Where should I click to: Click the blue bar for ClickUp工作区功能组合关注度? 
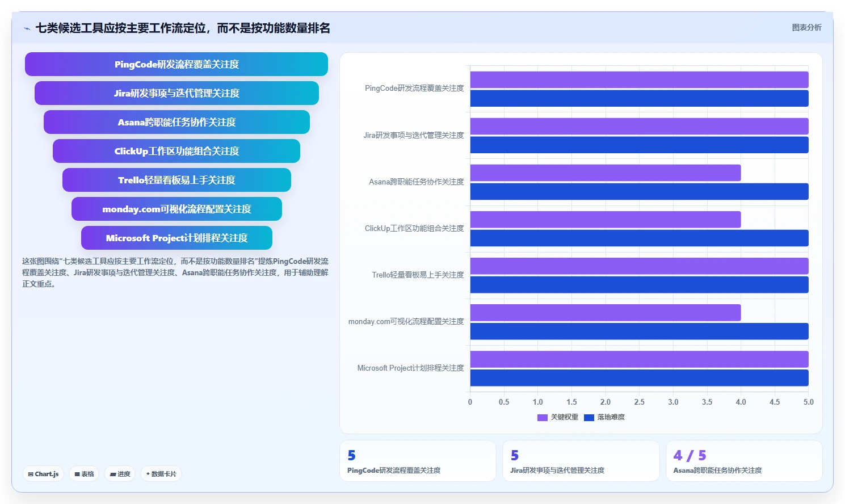(x=639, y=238)
